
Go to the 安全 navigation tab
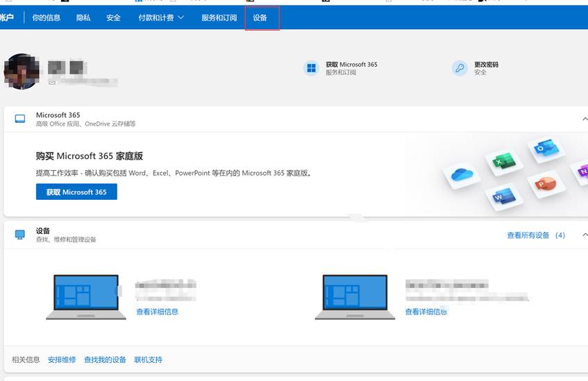pos(113,17)
